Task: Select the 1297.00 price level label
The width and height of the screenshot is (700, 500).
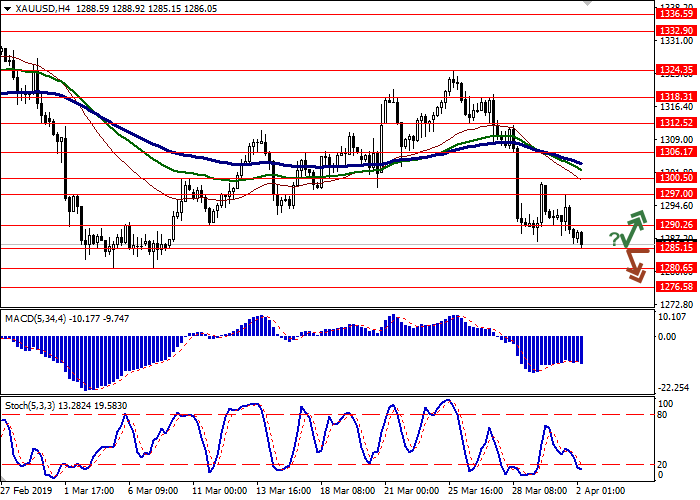Action: (676, 194)
